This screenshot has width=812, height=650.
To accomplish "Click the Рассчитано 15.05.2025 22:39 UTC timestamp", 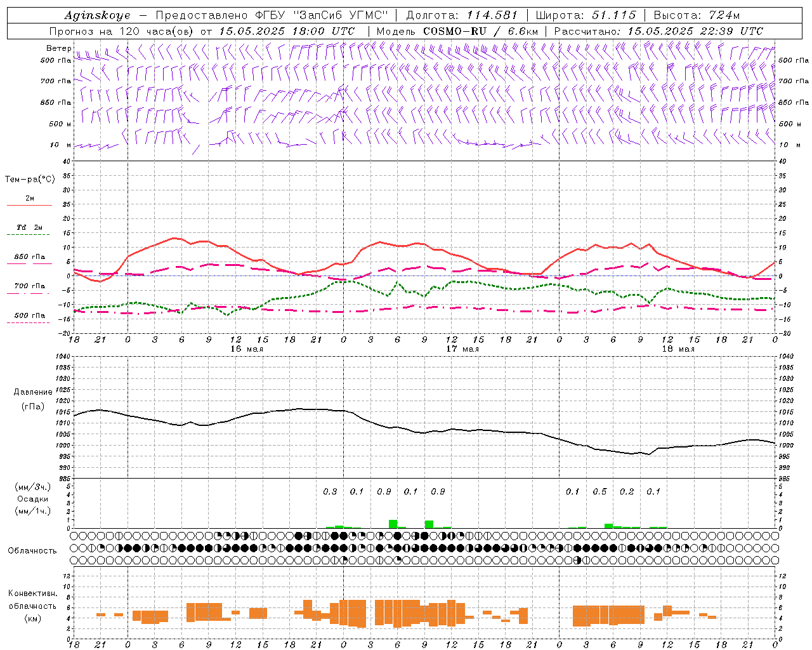I will [658, 31].
